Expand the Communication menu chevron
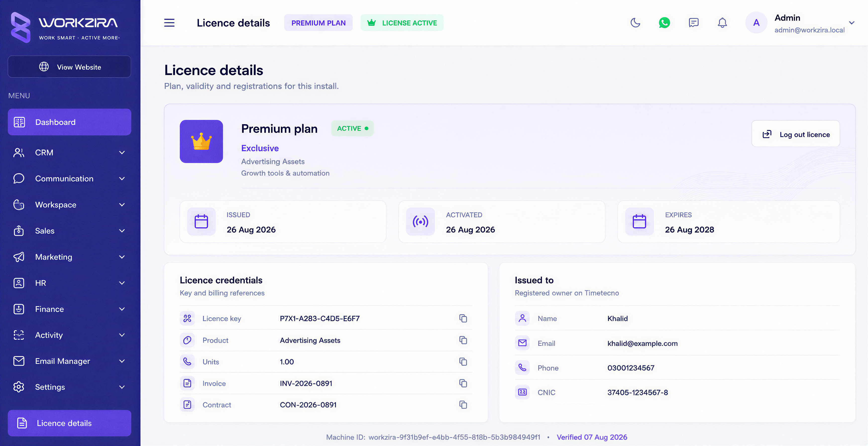 pos(122,179)
